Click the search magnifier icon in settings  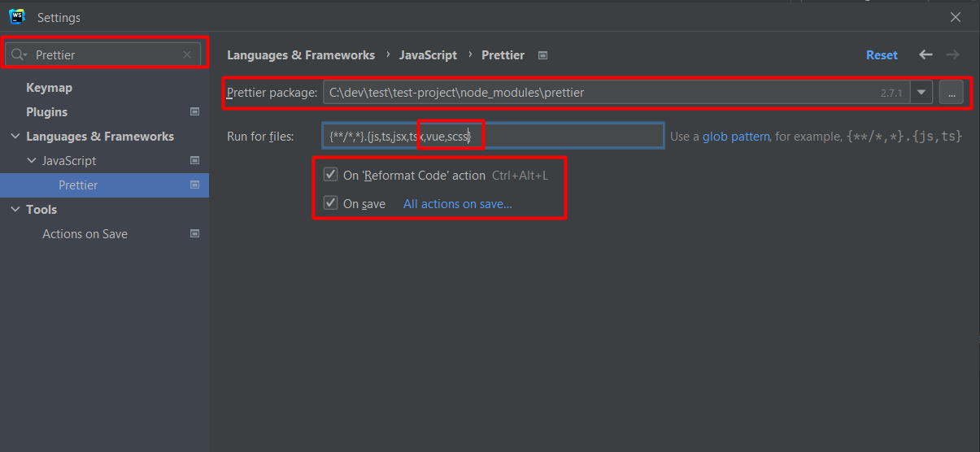click(19, 55)
